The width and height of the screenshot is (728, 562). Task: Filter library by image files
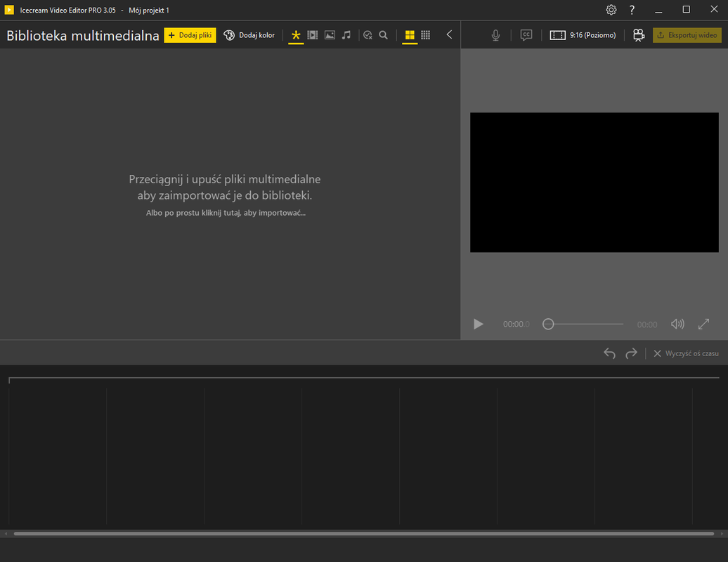pyautogui.click(x=330, y=35)
